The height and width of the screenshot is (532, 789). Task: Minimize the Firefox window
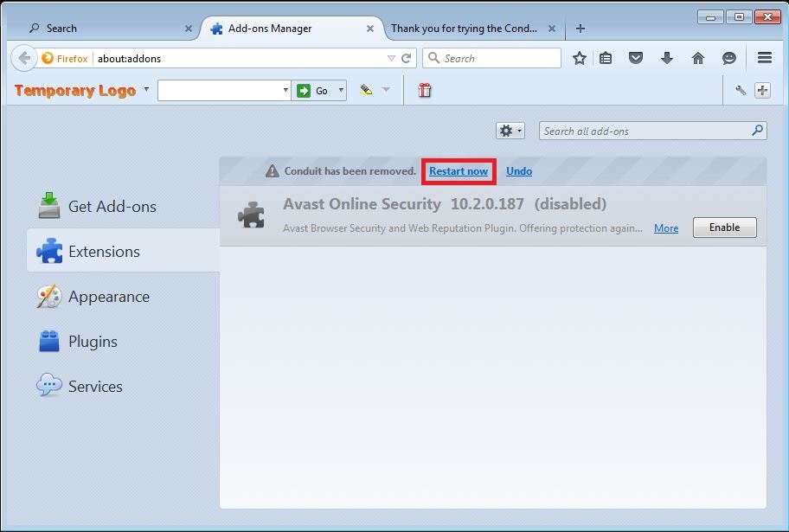(710, 17)
